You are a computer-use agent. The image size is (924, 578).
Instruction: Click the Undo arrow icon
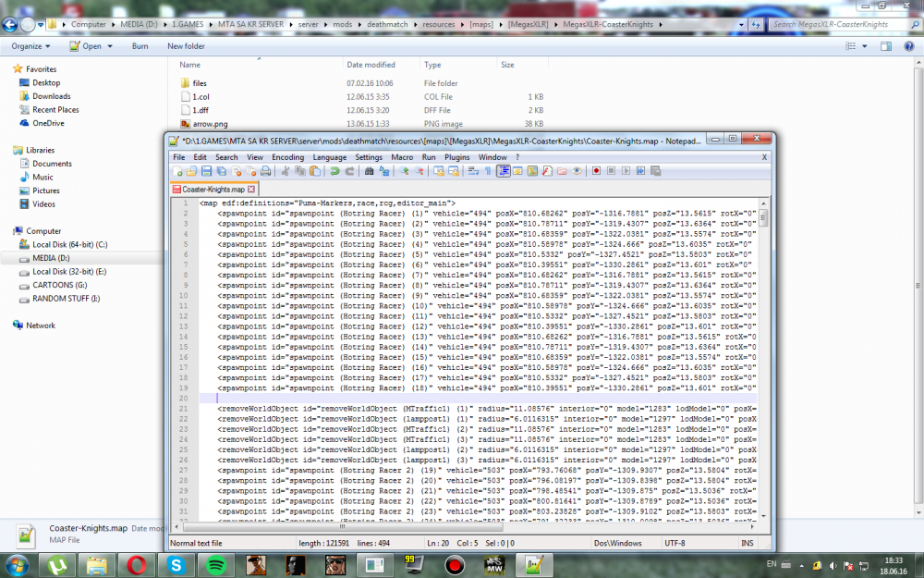click(x=334, y=171)
